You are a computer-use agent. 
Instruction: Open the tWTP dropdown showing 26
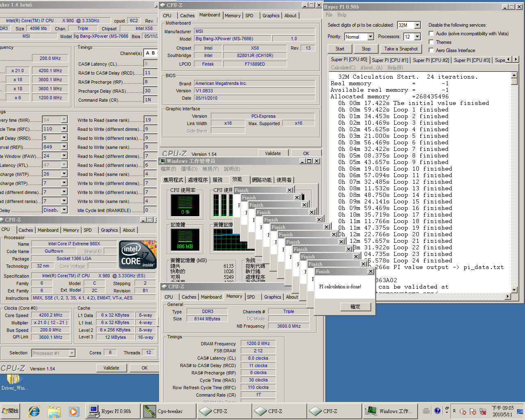pos(64,174)
